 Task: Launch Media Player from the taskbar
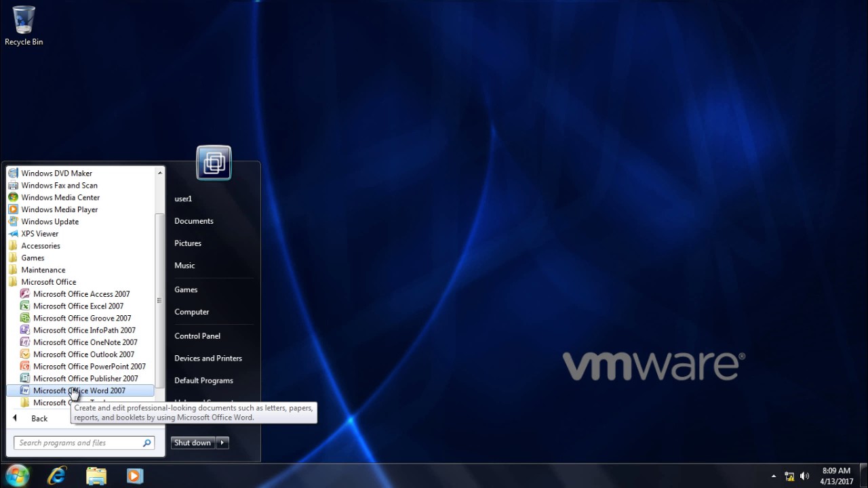pyautogui.click(x=134, y=476)
